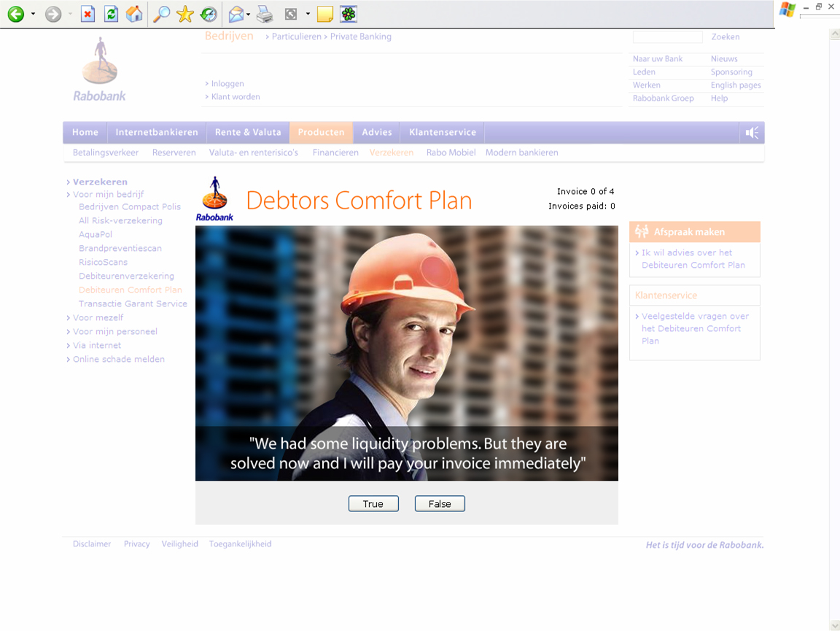The image size is (840, 631).
Task: Open Bedrijven Compact Polis link
Action: [130, 207]
